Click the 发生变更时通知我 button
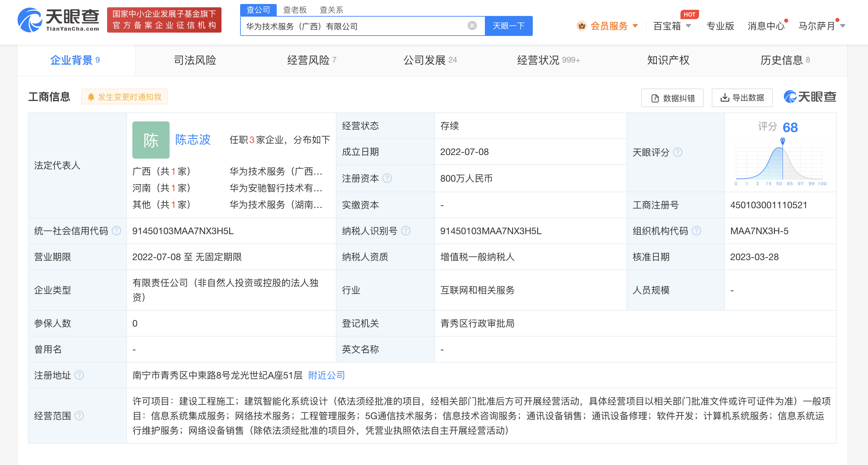The width and height of the screenshot is (868, 465). pyautogui.click(x=124, y=97)
